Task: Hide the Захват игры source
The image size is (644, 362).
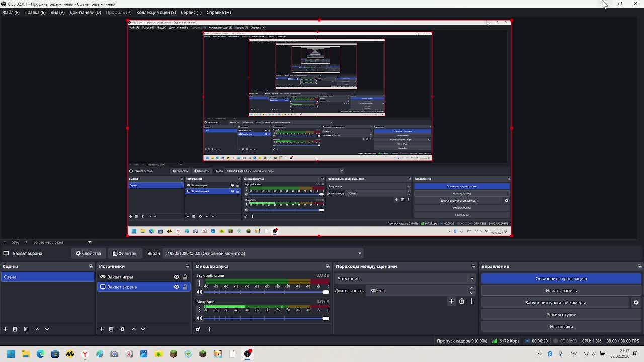Action: pyautogui.click(x=176, y=277)
